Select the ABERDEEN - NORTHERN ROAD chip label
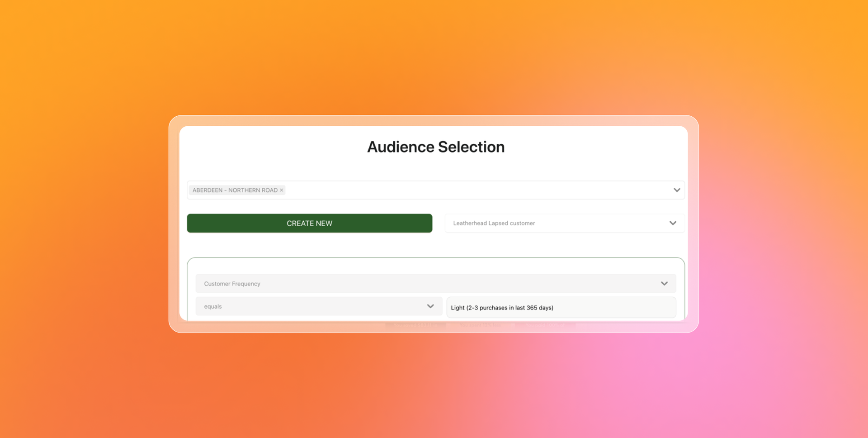The image size is (868, 438). (x=234, y=190)
